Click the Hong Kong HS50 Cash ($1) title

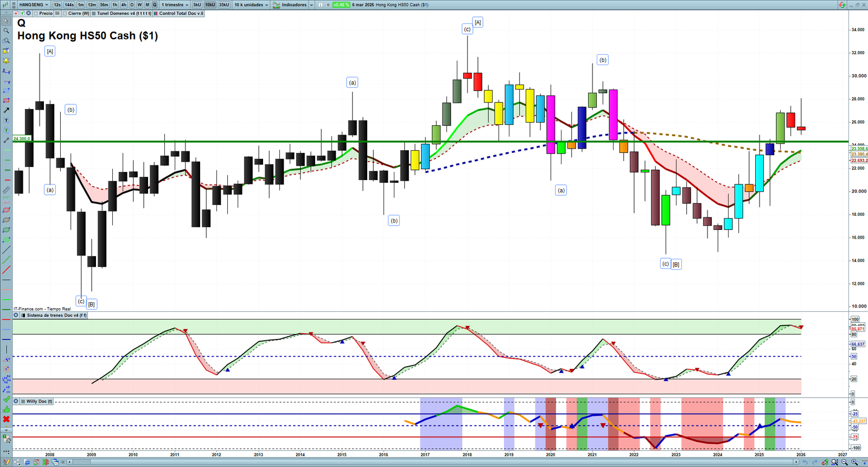88,36
